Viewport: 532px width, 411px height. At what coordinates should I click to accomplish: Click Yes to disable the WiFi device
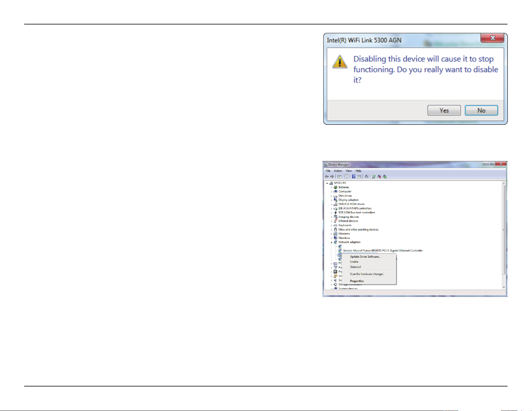click(444, 110)
